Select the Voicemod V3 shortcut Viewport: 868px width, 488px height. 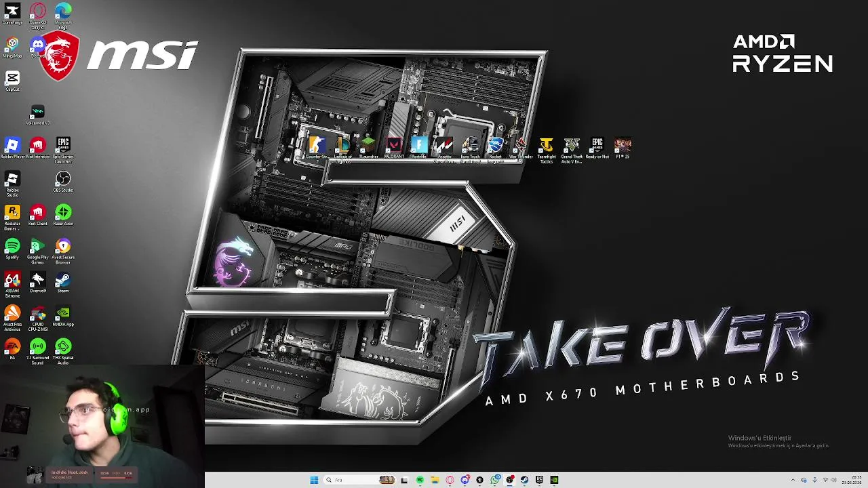coord(38,115)
